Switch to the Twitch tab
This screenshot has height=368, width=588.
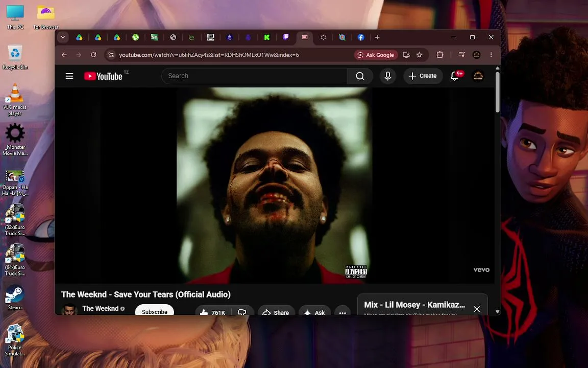(x=285, y=37)
